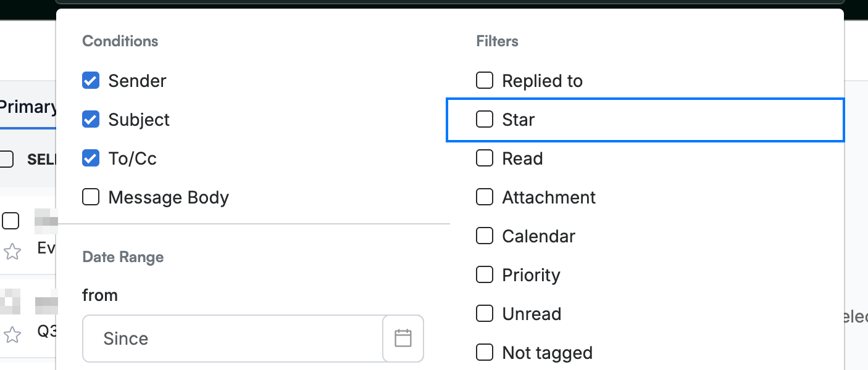The image size is (868, 370).
Task: Switch to the Primary tab
Action: click(28, 107)
